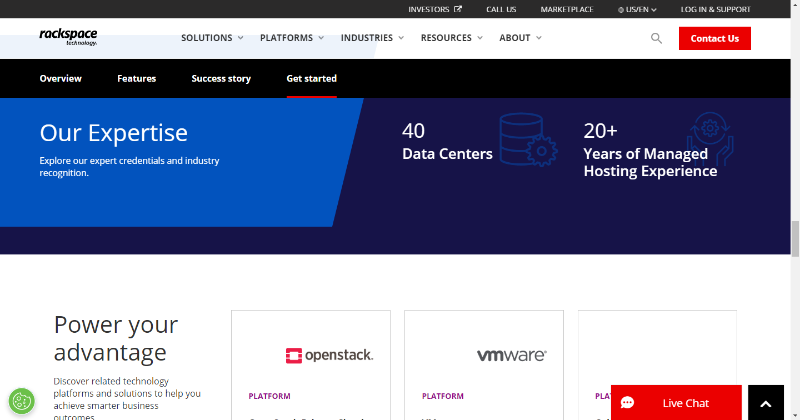Click the Platform label on VMware card
800x420 pixels.
coord(443,396)
